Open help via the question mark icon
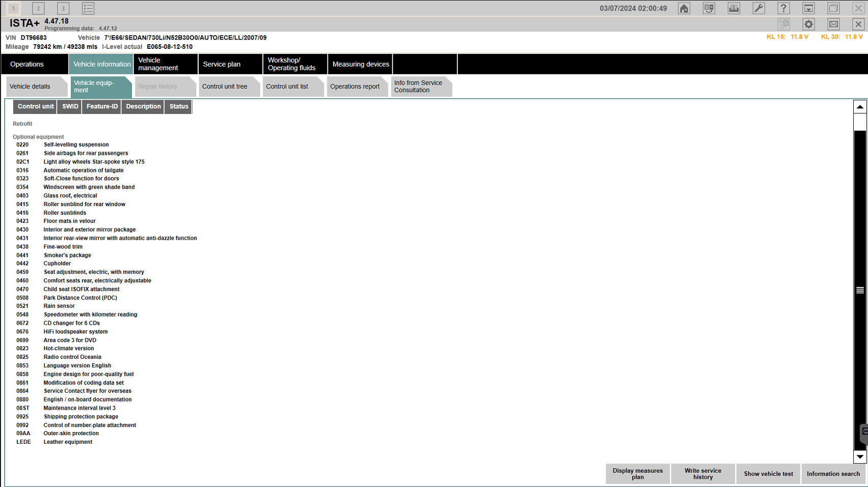This screenshot has width=868, height=487. point(783,8)
